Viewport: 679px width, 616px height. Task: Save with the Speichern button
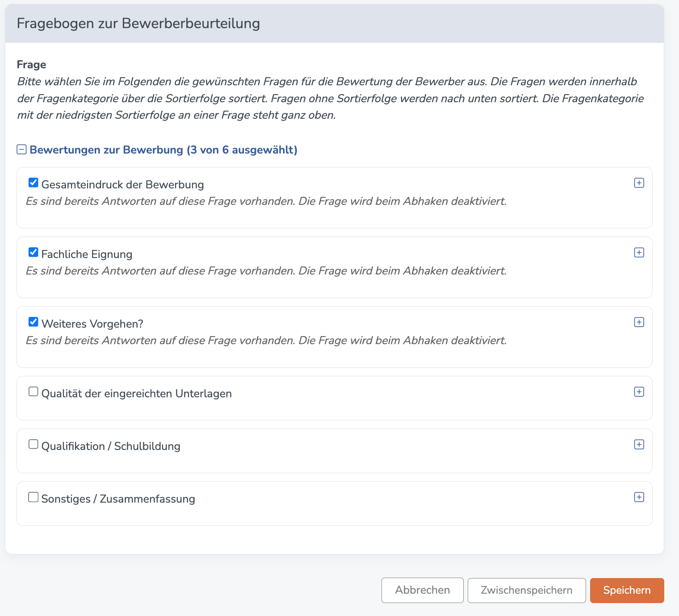pyautogui.click(x=627, y=590)
